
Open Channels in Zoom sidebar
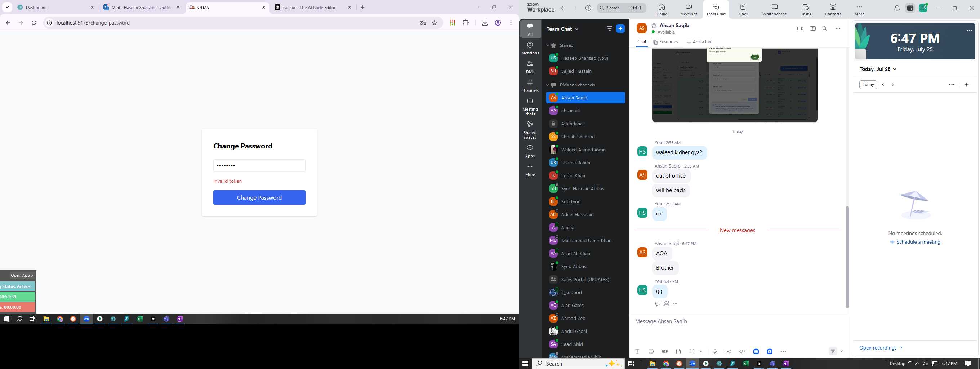[530, 86]
